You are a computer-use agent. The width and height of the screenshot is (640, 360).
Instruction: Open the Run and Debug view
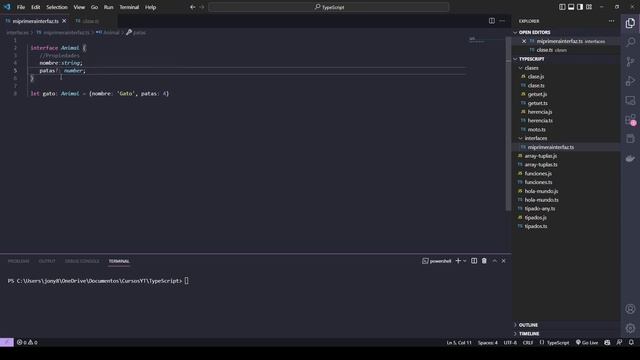pyautogui.click(x=630, y=81)
